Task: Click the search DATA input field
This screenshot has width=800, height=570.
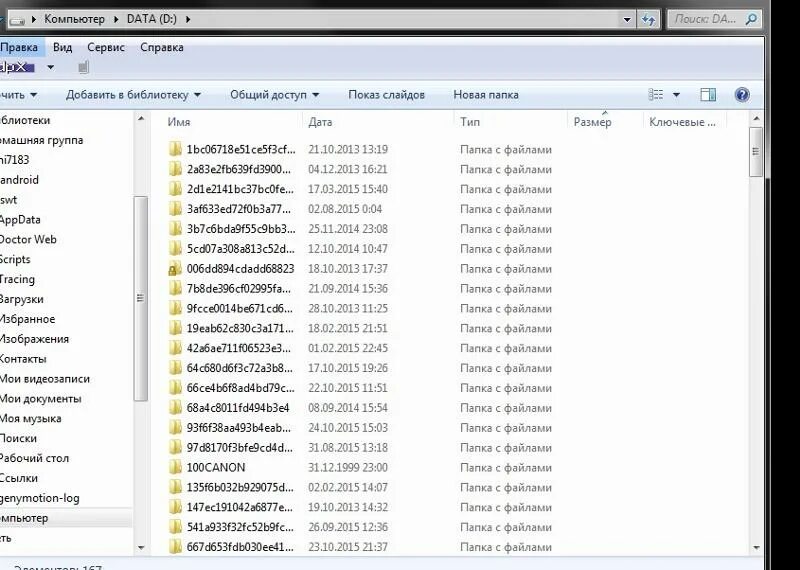Action: pyautogui.click(x=715, y=19)
